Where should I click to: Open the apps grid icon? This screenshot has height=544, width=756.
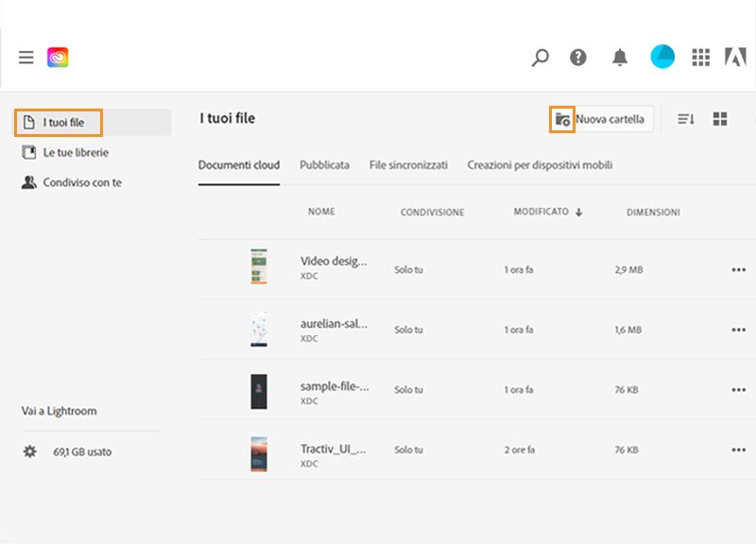point(701,58)
